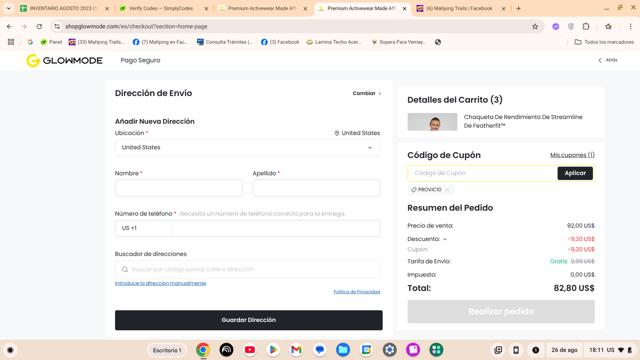
Task: Open the Sopera Para Yemay bookmark
Action: tap(399, 42)
